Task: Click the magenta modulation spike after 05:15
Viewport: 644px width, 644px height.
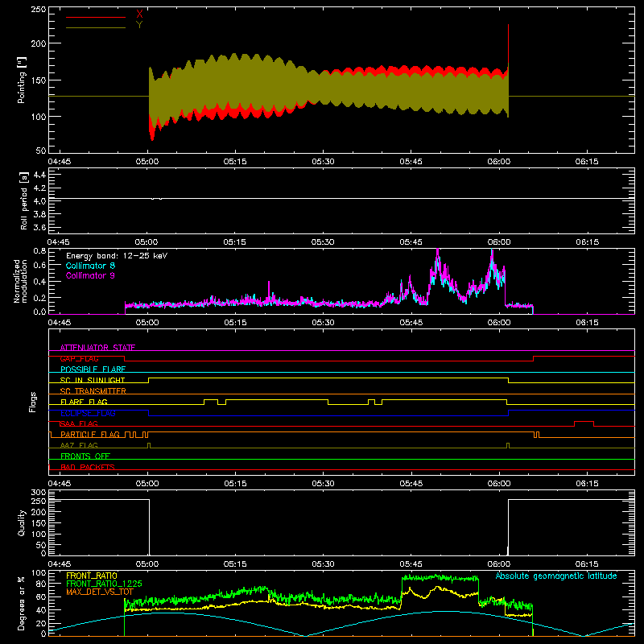Action: point(269,290)
